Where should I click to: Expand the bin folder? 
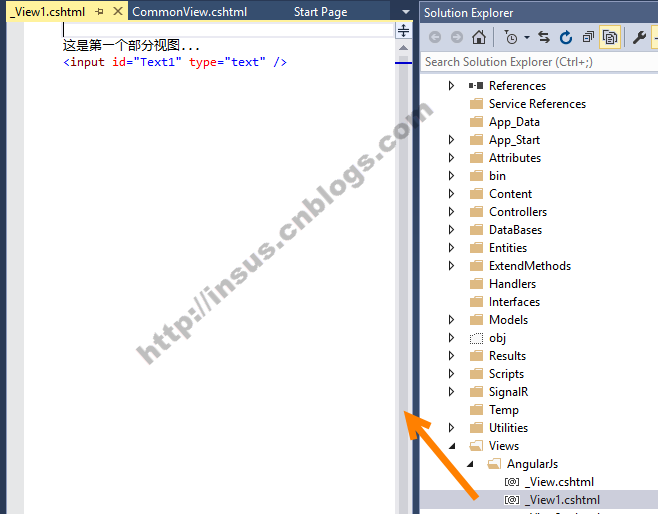pos(451,175)
